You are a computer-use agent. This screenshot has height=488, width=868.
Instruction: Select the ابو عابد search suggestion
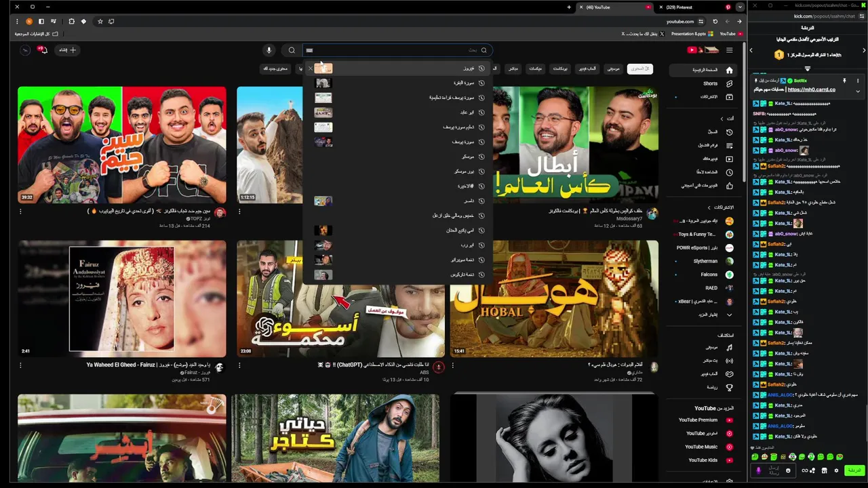pos(397,113)
